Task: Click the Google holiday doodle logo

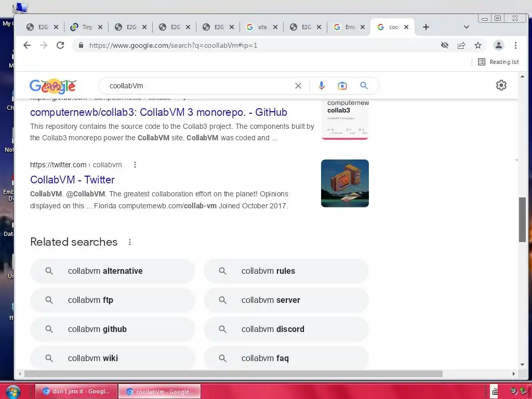Action: [52, 86]
